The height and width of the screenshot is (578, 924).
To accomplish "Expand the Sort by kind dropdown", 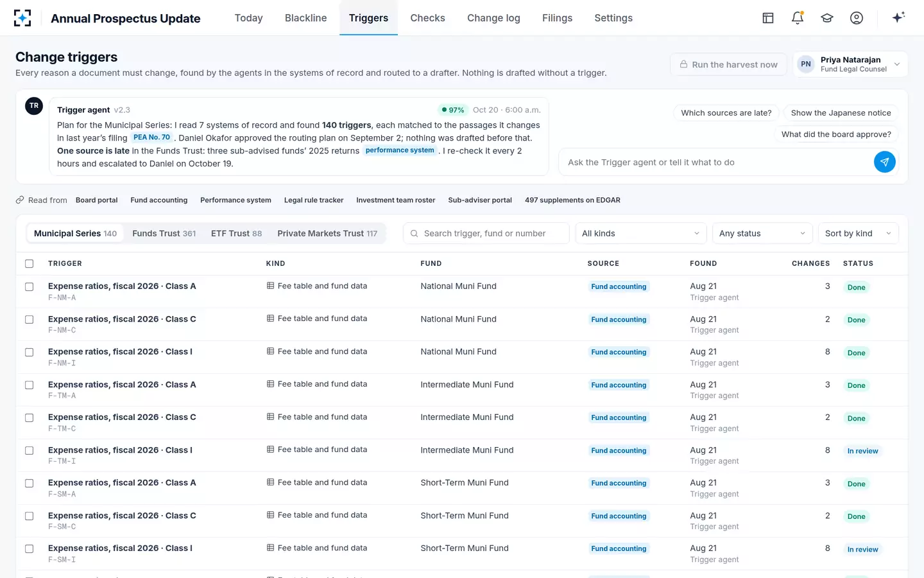I will 859,234.
